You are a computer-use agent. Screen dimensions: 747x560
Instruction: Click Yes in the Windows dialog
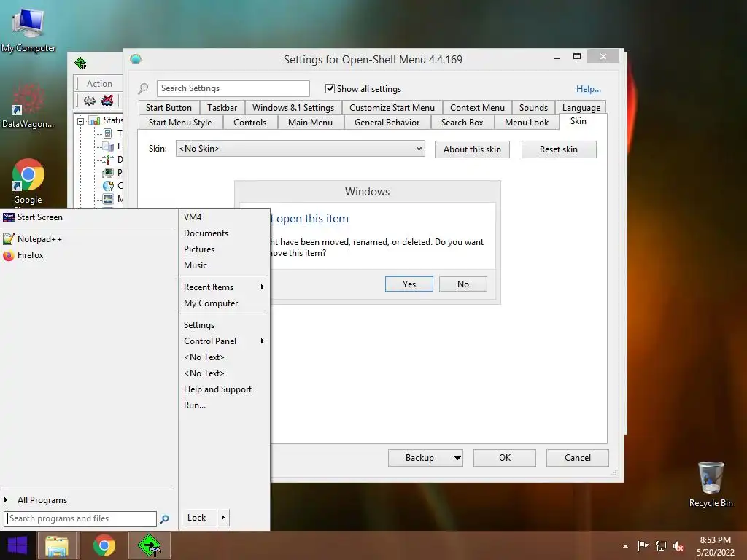409,284
